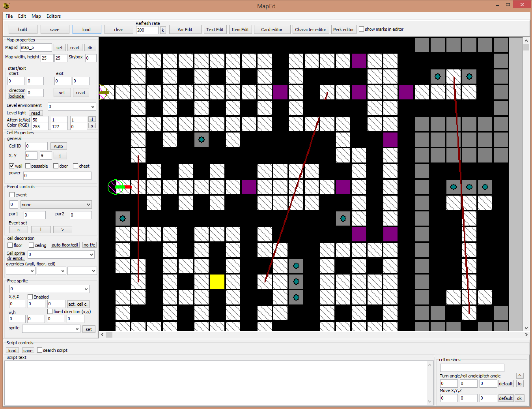Click the vertical scrollbar thumb beside the map
This screenshot has height=409, width=532.
tap(526, 47)
